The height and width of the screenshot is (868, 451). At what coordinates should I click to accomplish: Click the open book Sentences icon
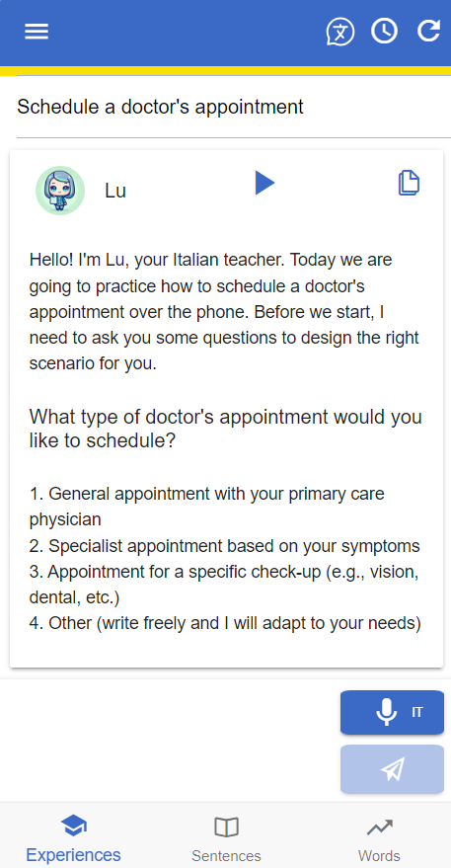(226, 828)
